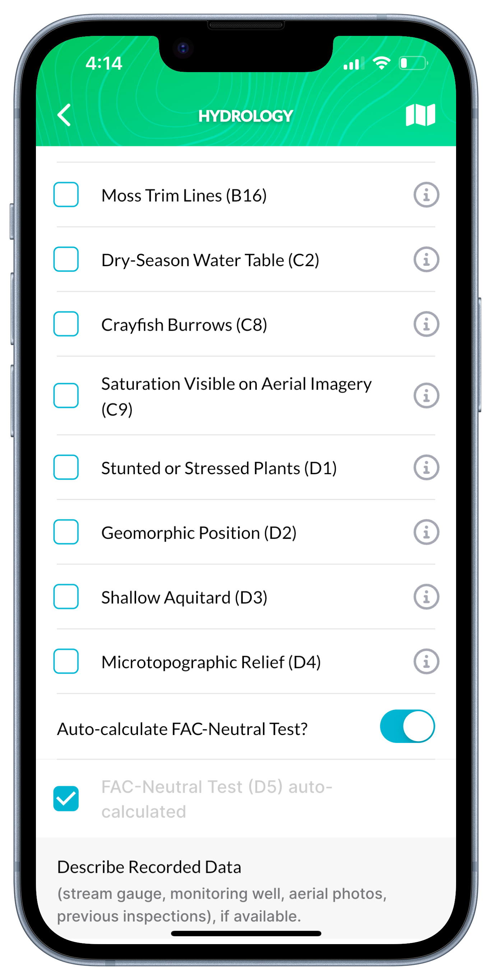The width and height of the screenshot is (492, 980).
Task: Show info for Dry-Season Water Table
Action: coord(426,260)
